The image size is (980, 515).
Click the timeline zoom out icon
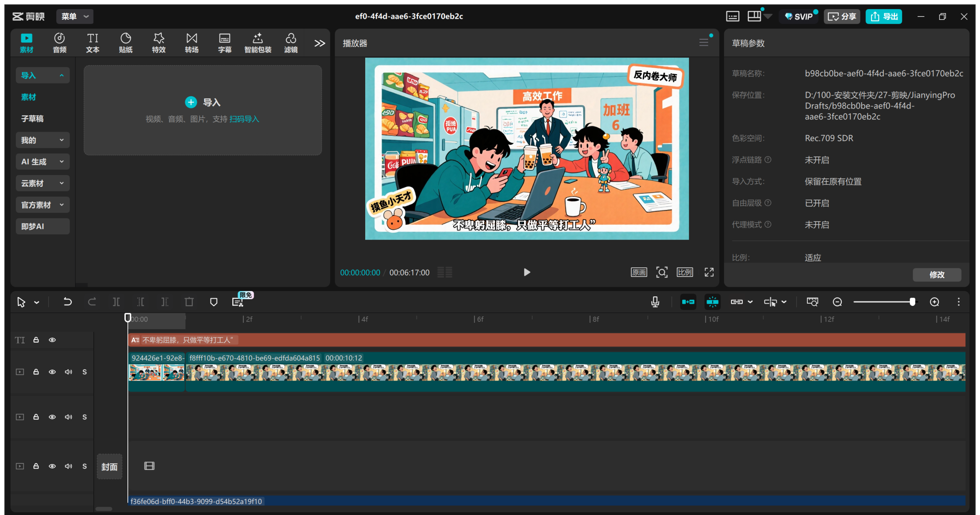coord(837,302)
